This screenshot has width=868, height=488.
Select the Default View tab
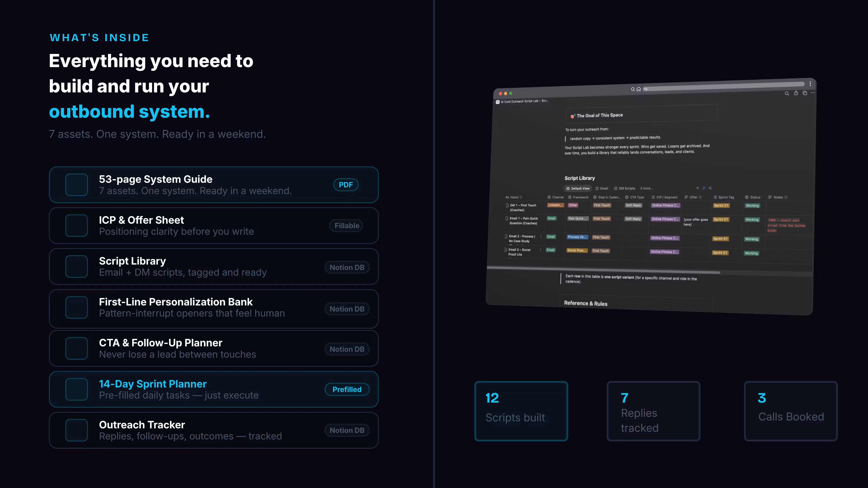click(x=578, y=189)
